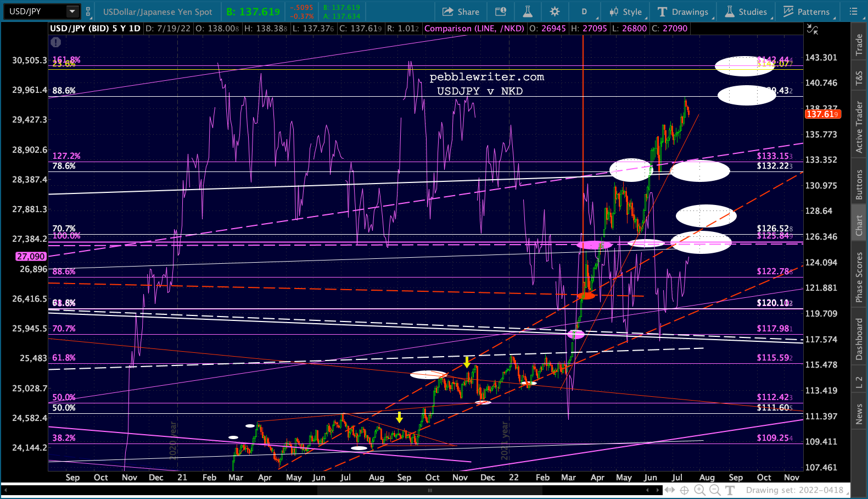Click the $111.60 level label
This screenshot has height=499, width=868.
pyautogui.click(x=774, y=408)
